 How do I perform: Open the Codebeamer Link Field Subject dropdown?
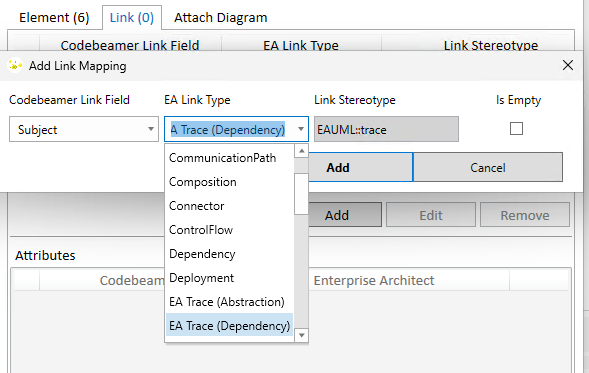point(84,129)
